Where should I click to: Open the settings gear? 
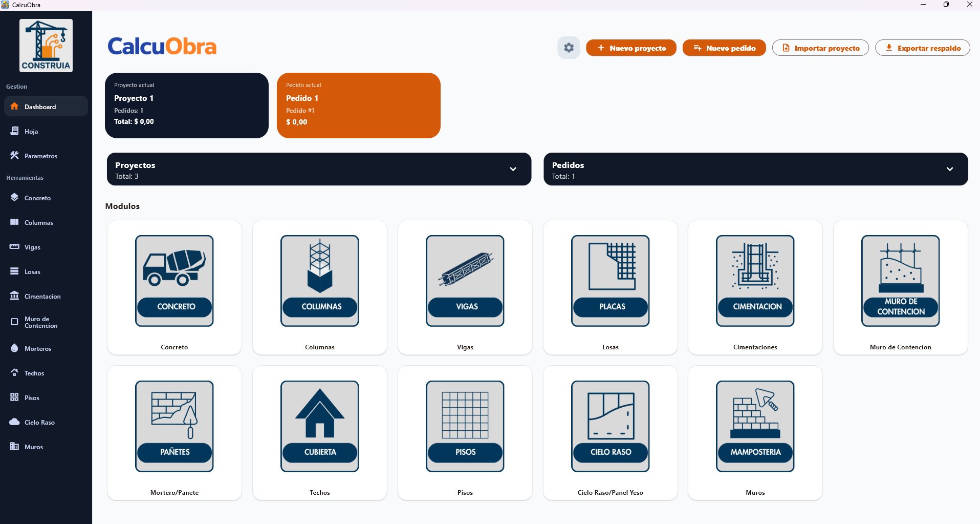pyautogui.click(x=568, y=48)
